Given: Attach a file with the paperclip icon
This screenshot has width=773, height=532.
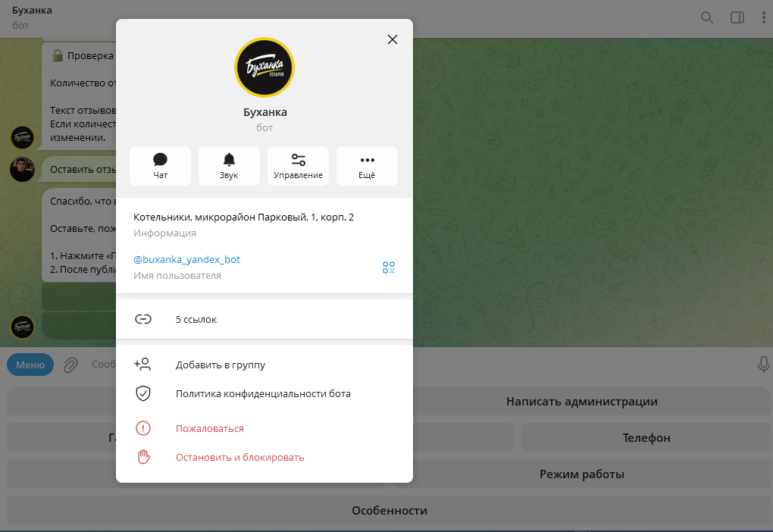Looking at the screenshot, I should coord(71,365).
